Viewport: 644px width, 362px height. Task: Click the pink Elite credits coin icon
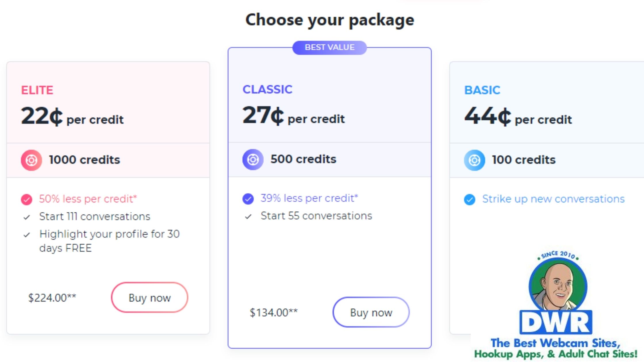[31, 160]
